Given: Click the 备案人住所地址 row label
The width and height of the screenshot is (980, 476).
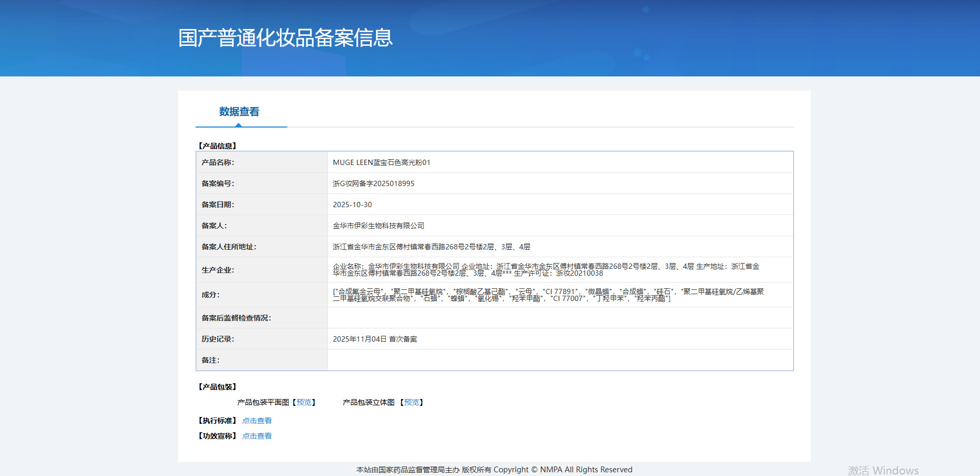Looking at the screenshot, I should (229, 247).
